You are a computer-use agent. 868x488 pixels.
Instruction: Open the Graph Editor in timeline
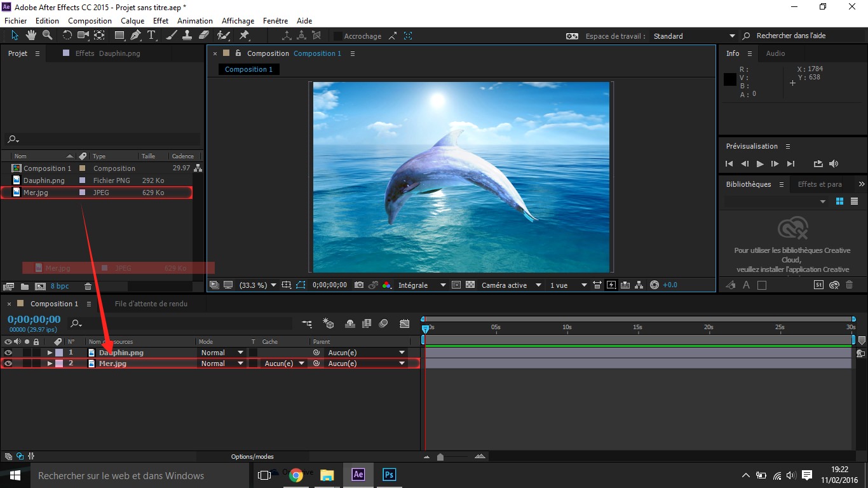coord(405,323)
